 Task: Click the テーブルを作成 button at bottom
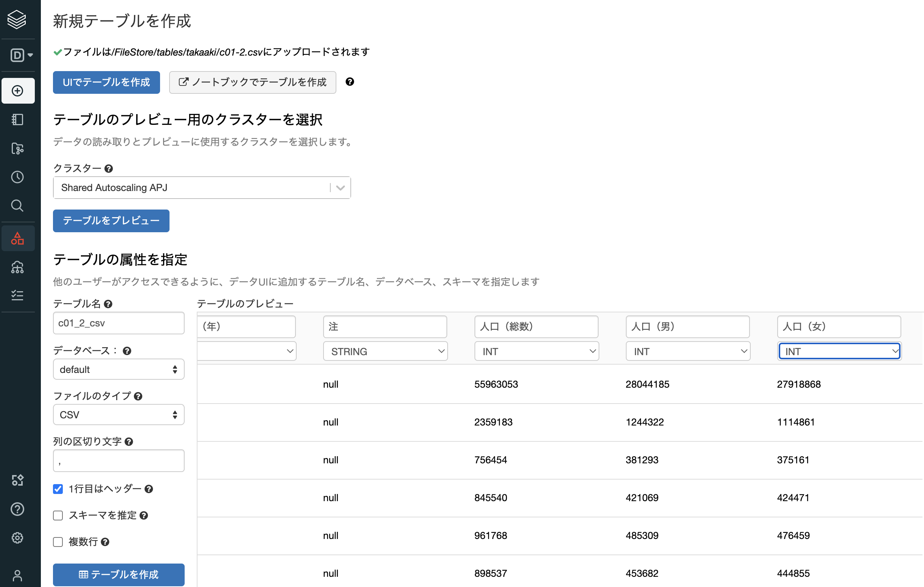click(x=118, y=575)
